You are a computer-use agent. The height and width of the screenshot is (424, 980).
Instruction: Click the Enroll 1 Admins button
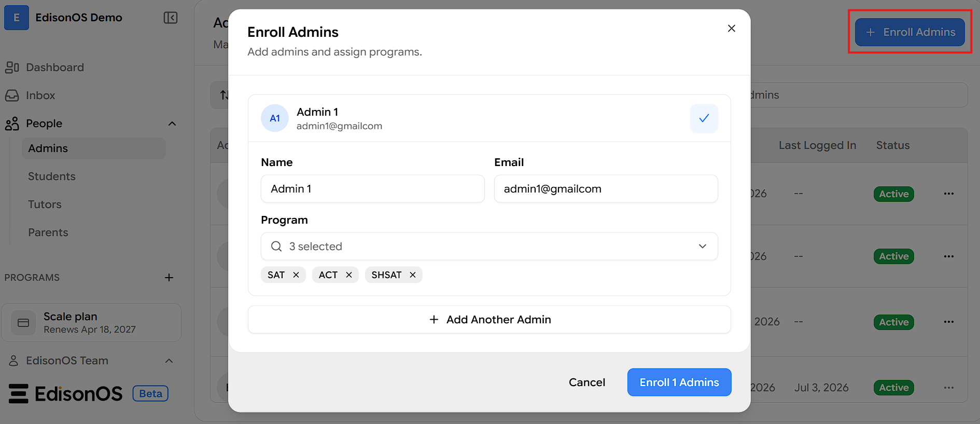pos(679,382)
